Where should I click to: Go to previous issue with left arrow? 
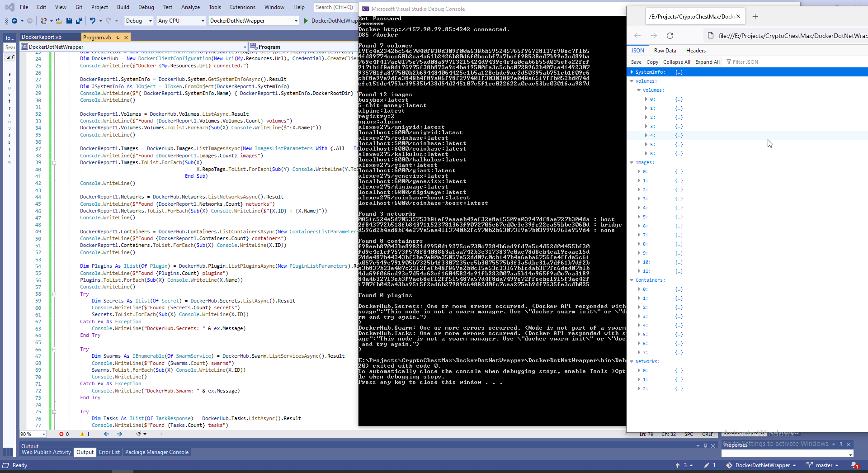pos(107,434)
